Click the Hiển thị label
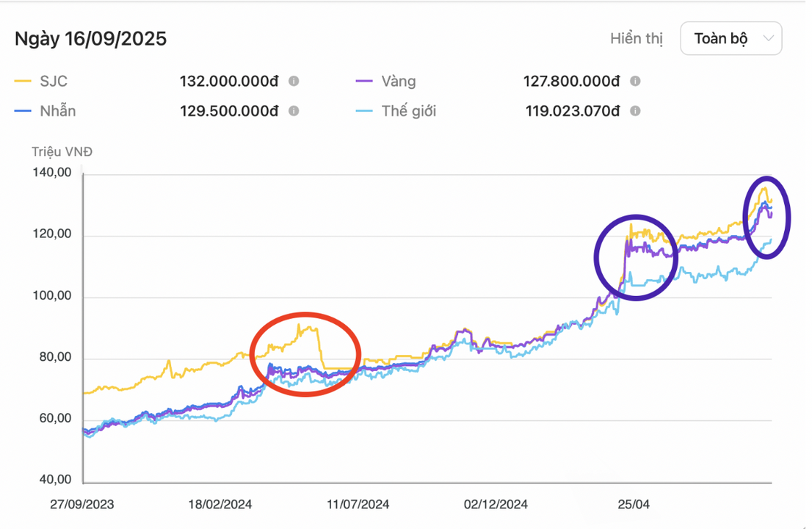Viewport: 812px width, 529px height. (636, 39)
